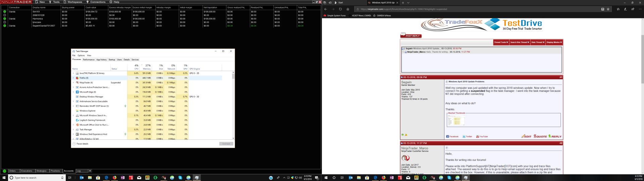Expand Java(TM) Platform SE binary process
The image size is (644, 181).
pos(73,73)
